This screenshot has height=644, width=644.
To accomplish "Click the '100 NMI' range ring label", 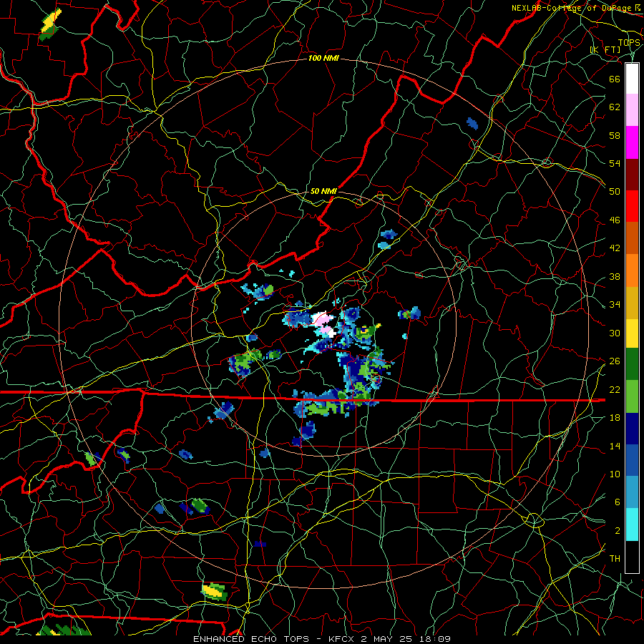I will (x=323, y=59).
